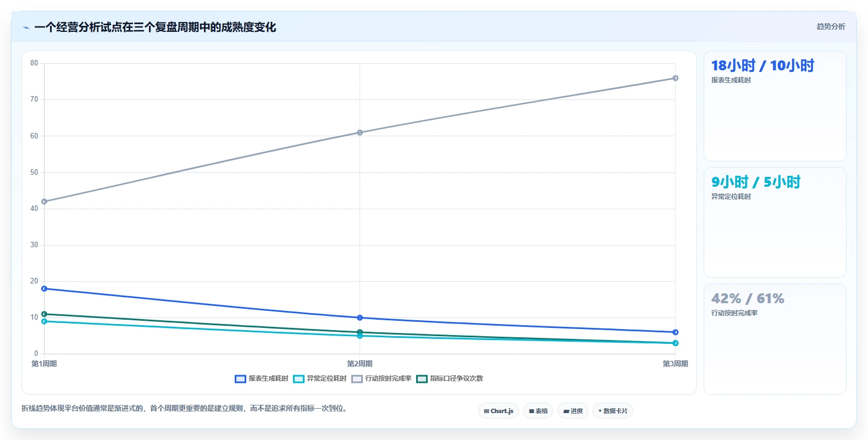Image resolution: width=868 pixels, height=440 pixels.
Task: Toggle 报表生成耗时 legend swatch
Action: coord(240,378)
